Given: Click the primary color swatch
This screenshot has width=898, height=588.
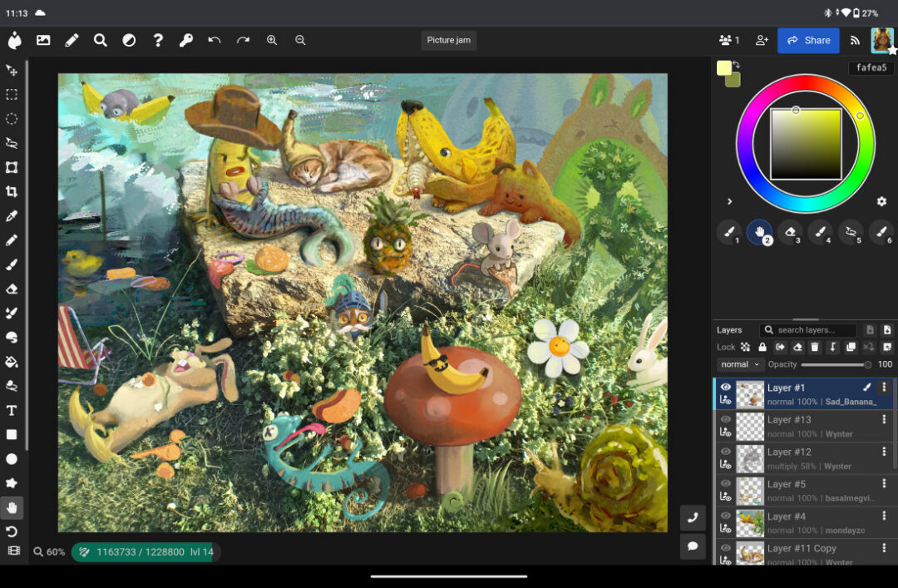Looking at the screenshot, I should pyautogui.click(x=724, y=67).
